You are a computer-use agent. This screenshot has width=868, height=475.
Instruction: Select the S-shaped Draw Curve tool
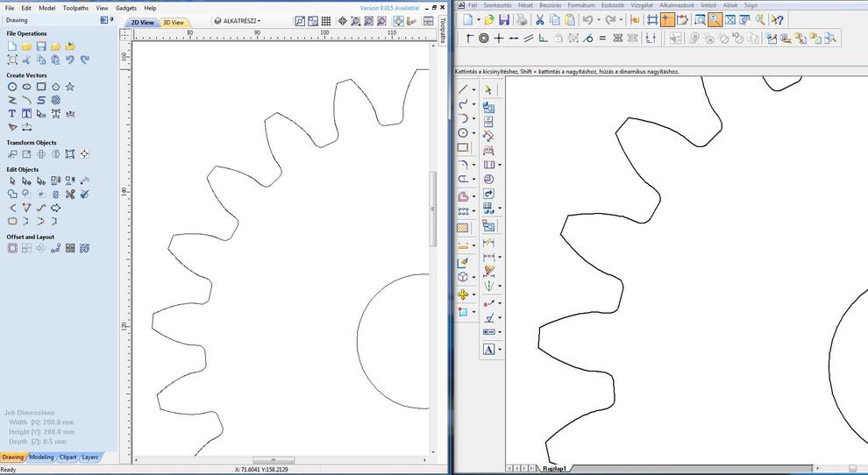click(41, 100)
